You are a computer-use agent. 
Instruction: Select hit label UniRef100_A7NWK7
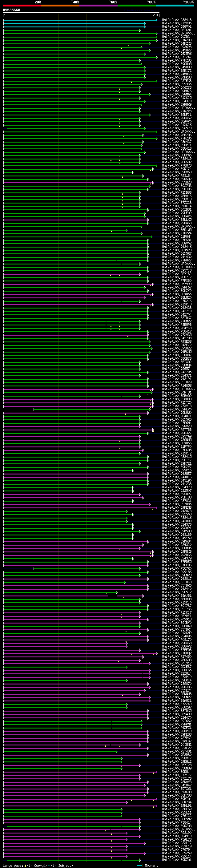177,260
